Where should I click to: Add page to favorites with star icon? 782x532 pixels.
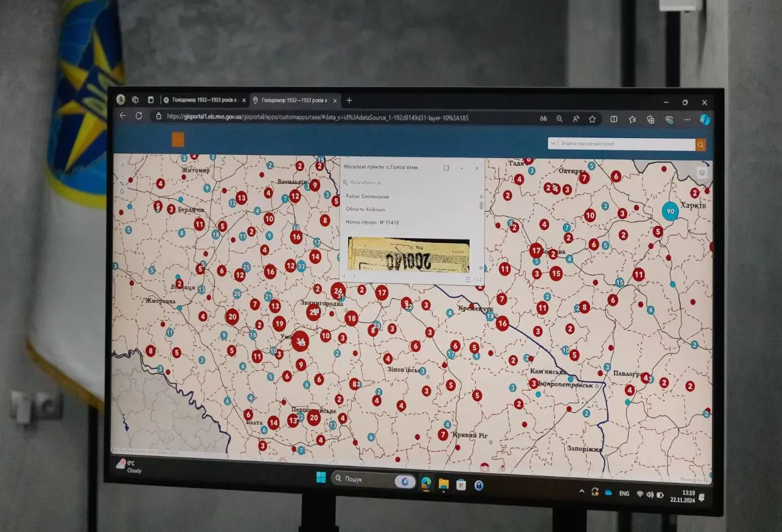(592, 119)
